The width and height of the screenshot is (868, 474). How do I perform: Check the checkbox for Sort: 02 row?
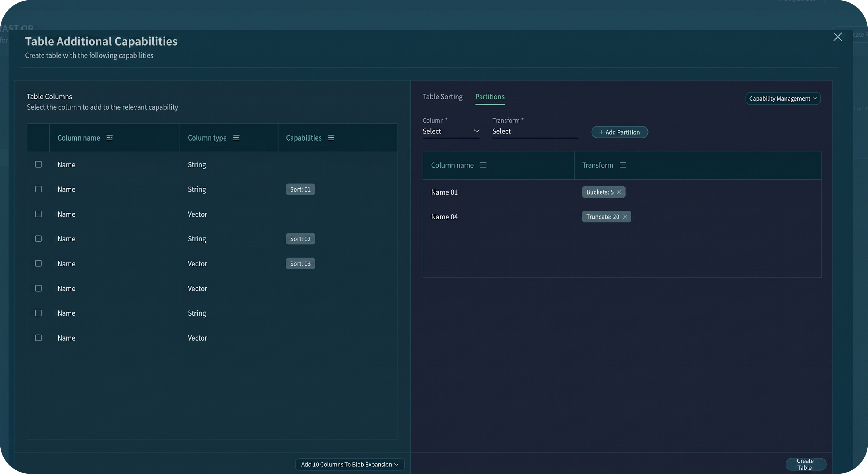click(39, 239)
